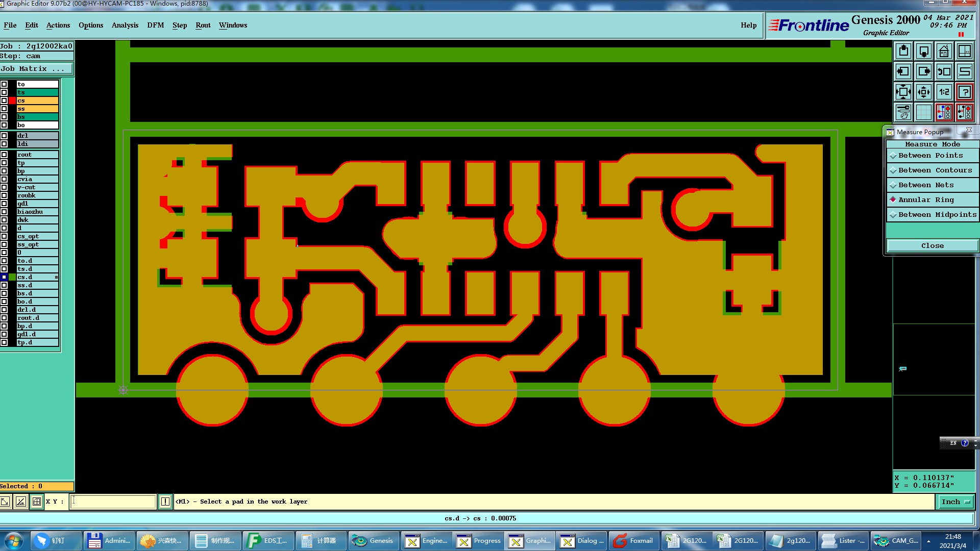Toggle the checkbox beside the rout layer
The image size is (980, 551).
pyautogui.click(x=4, y=155)
